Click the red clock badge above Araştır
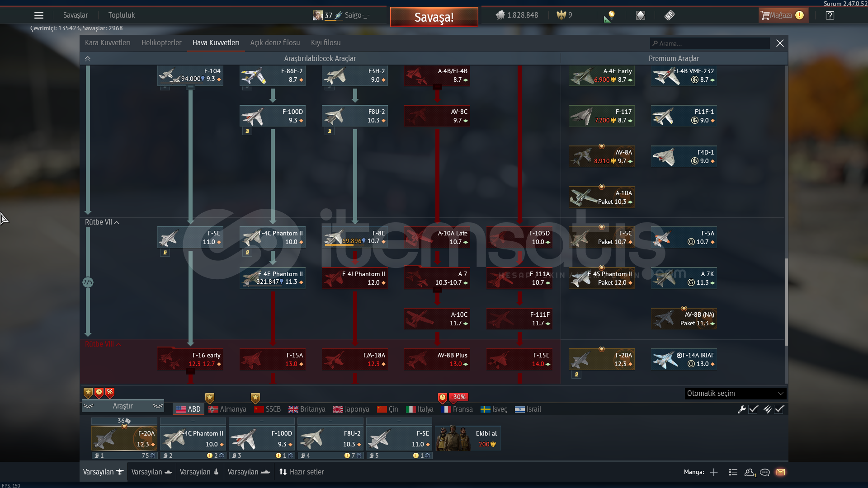 click(99, 393)
